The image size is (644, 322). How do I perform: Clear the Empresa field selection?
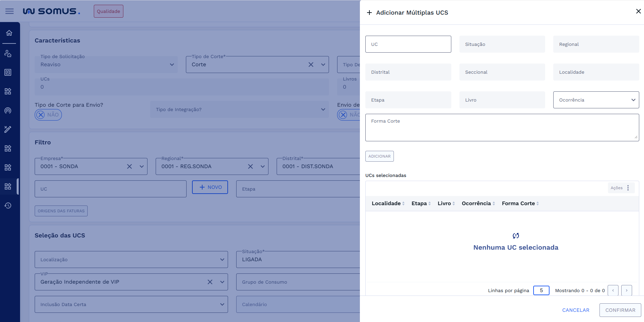(129, 166)
